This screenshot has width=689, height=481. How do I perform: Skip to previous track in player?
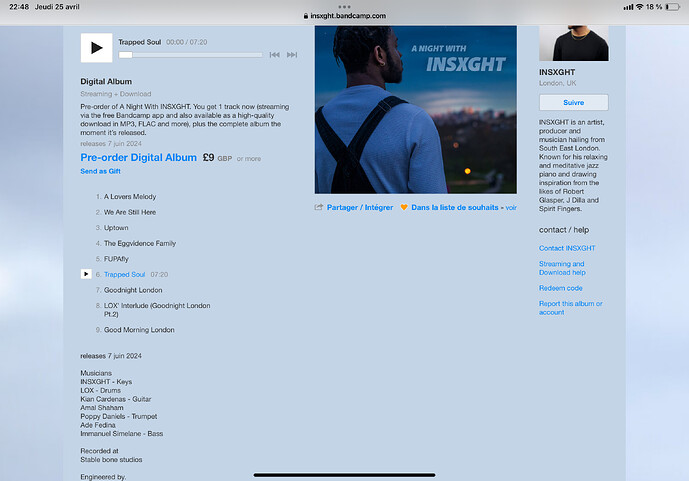[275, 55]
